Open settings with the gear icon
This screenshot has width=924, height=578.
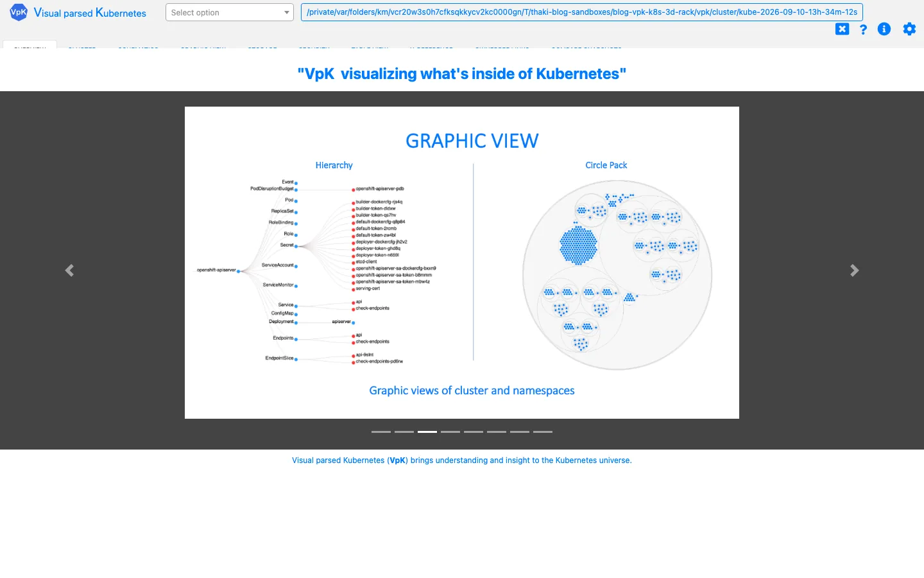coord(909,29)
